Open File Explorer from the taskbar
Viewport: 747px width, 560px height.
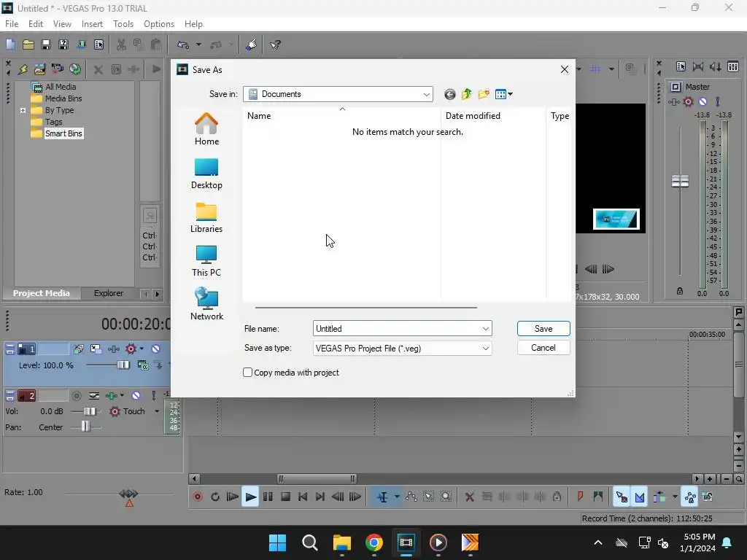click(x=341, y=542)
